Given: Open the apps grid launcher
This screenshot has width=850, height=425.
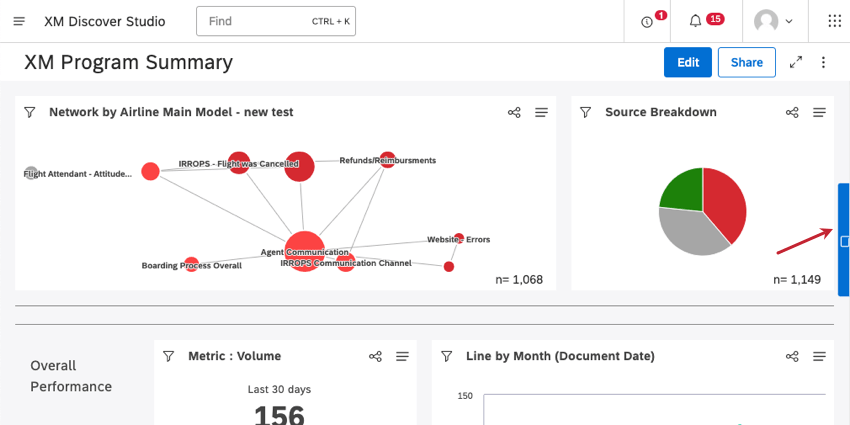Looking at the screenshot, I should pyautogui.click(x=834, y=21).
